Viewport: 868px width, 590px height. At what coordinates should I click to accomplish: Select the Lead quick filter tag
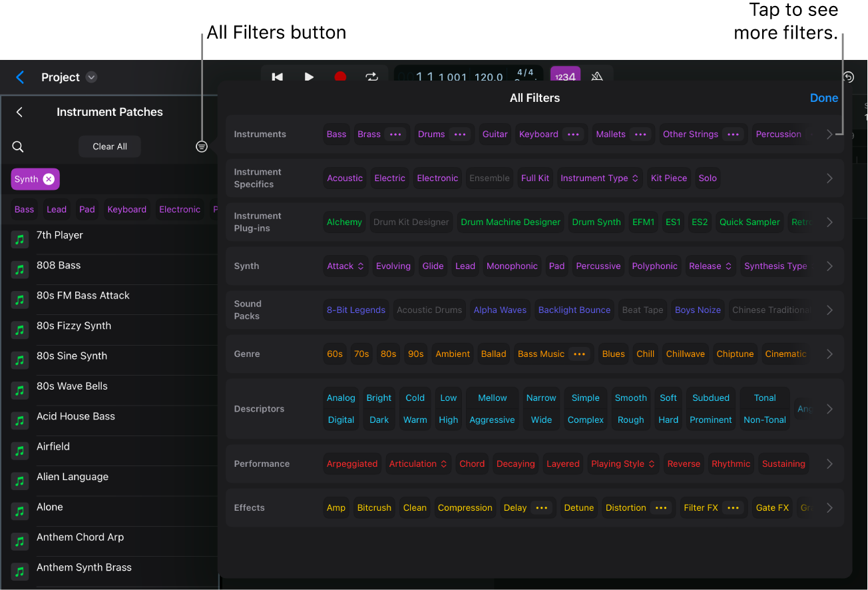[57, 209]
